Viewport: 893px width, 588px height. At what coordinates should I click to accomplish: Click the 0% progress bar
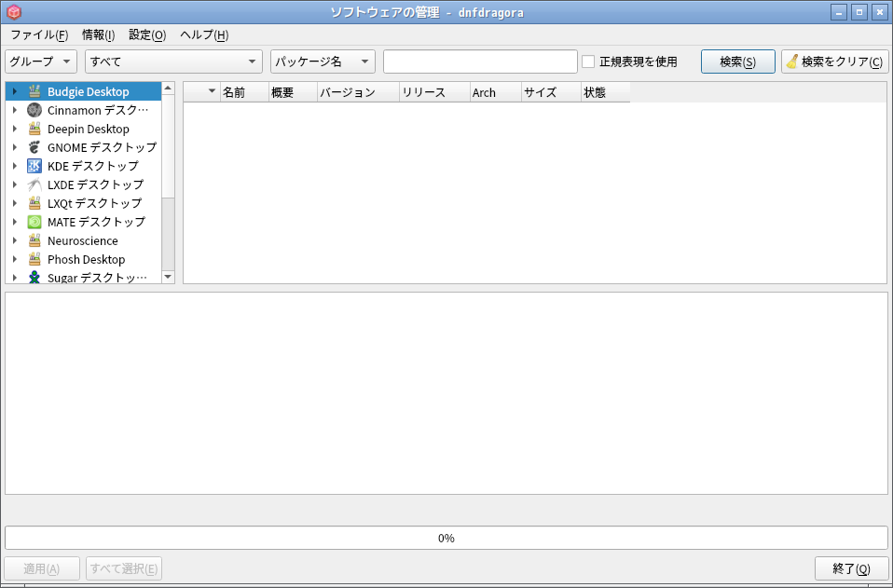(446, 538)
